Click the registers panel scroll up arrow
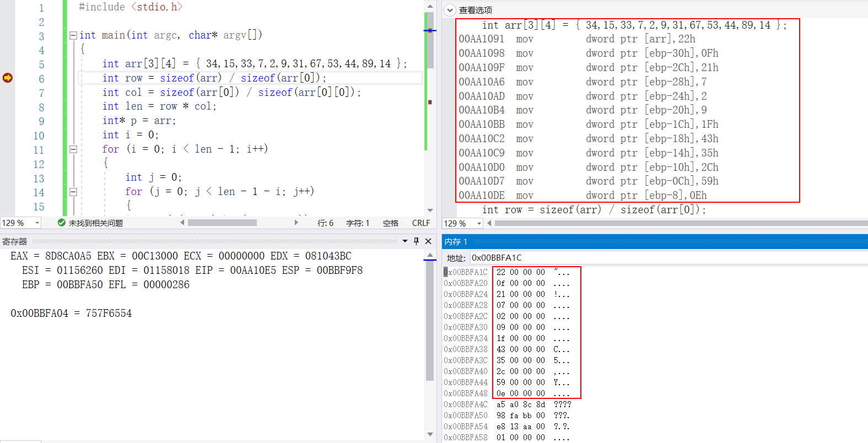 coord(430,256)
